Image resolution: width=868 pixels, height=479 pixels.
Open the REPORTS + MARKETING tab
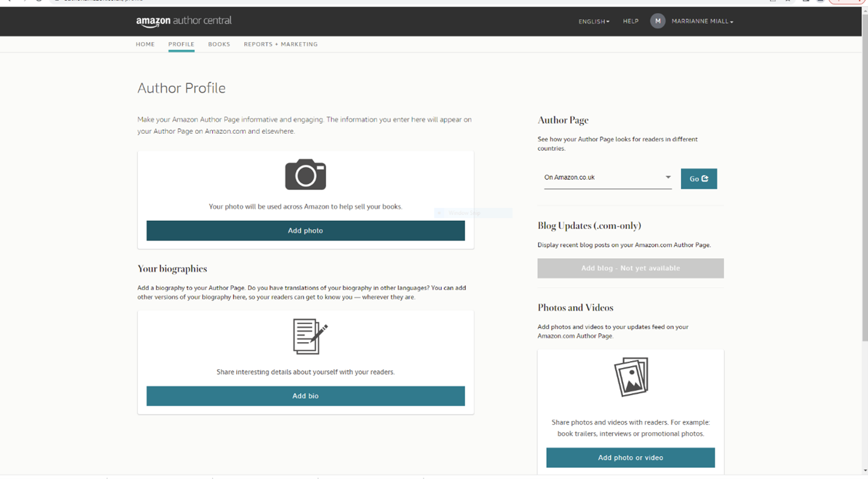click(280, 44)
